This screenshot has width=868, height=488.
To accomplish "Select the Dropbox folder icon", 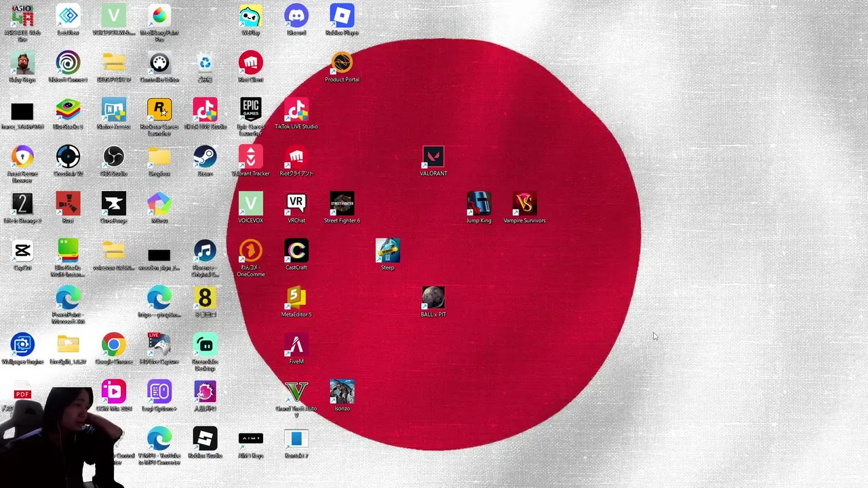I will (x=159, y=157).
